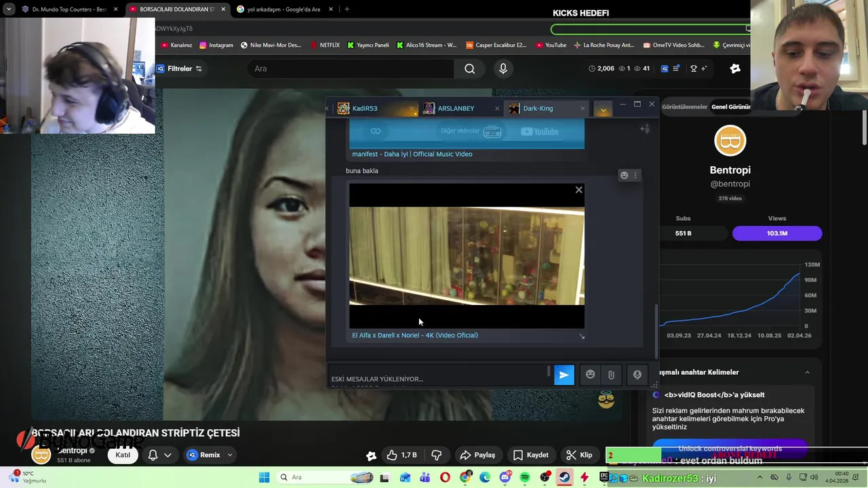
Task: Click the add friend to chat icon
Action: click(645, 129)
